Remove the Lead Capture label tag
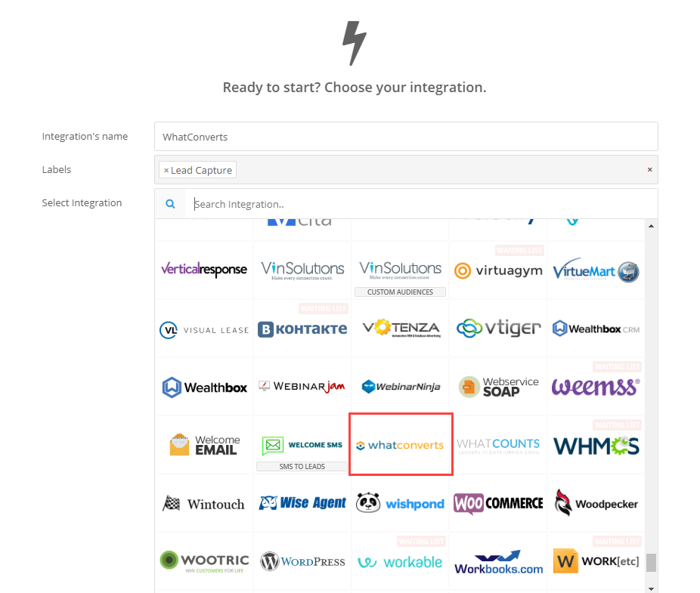Image resolution: width=700 pixels, height=593 pixels. tap(166, 170)
